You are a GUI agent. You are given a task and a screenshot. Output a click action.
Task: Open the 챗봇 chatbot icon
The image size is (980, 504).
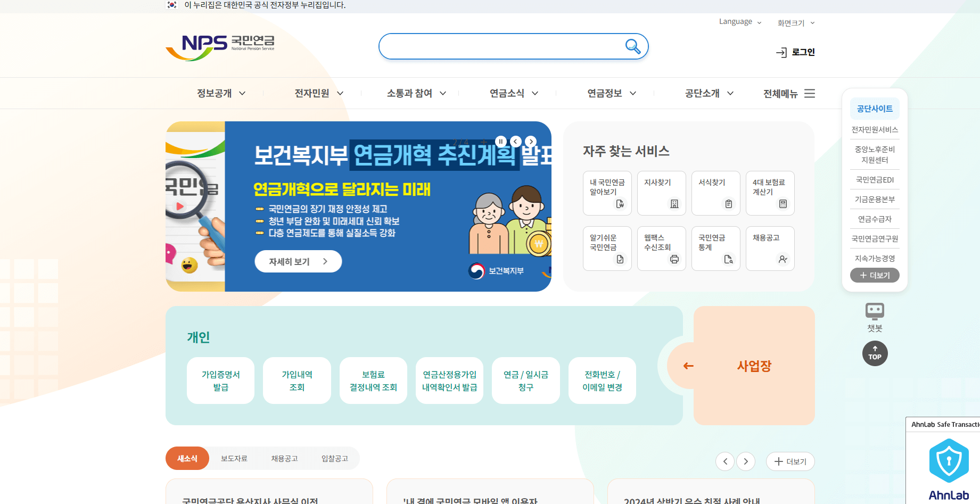pos(875,310)
